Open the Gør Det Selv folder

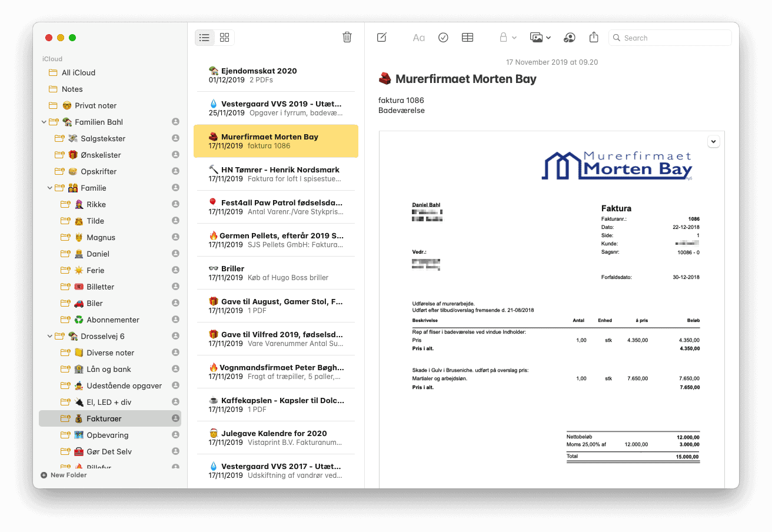coord(110,451)
